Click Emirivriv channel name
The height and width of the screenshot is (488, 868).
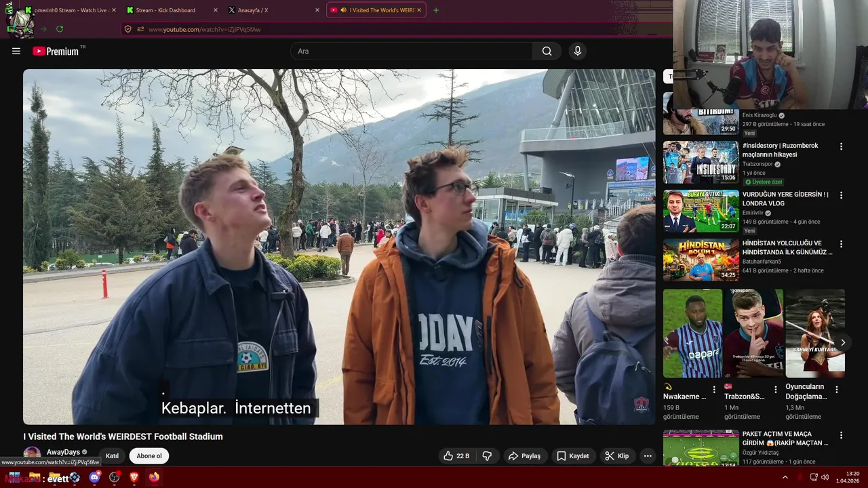click(x=753, y=213)
